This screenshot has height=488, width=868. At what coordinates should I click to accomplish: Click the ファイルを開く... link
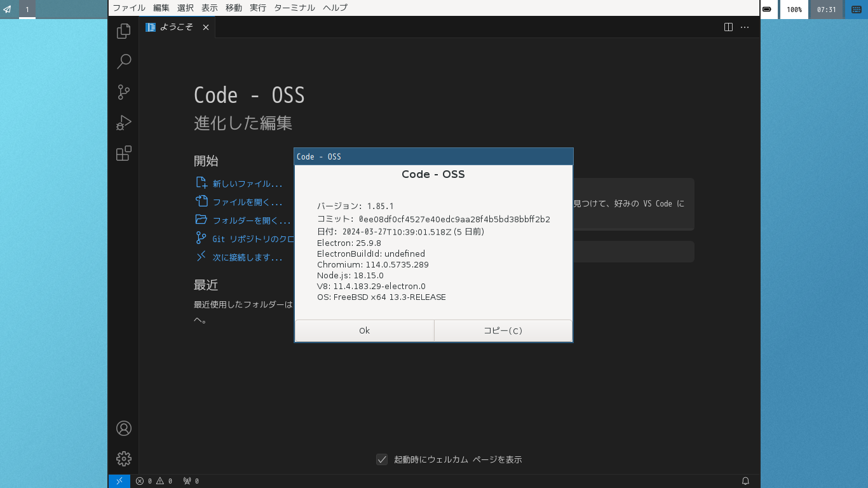[x=248, y=202]
